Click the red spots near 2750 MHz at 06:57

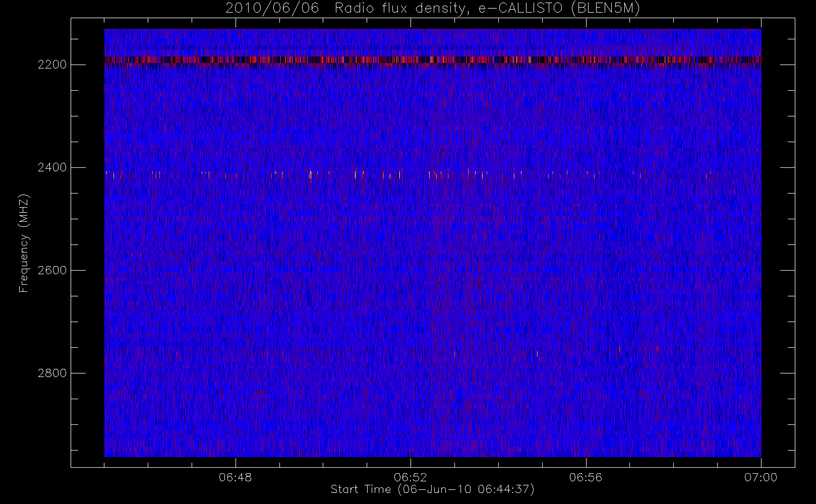pyautogui.click(x=638, y=348)
